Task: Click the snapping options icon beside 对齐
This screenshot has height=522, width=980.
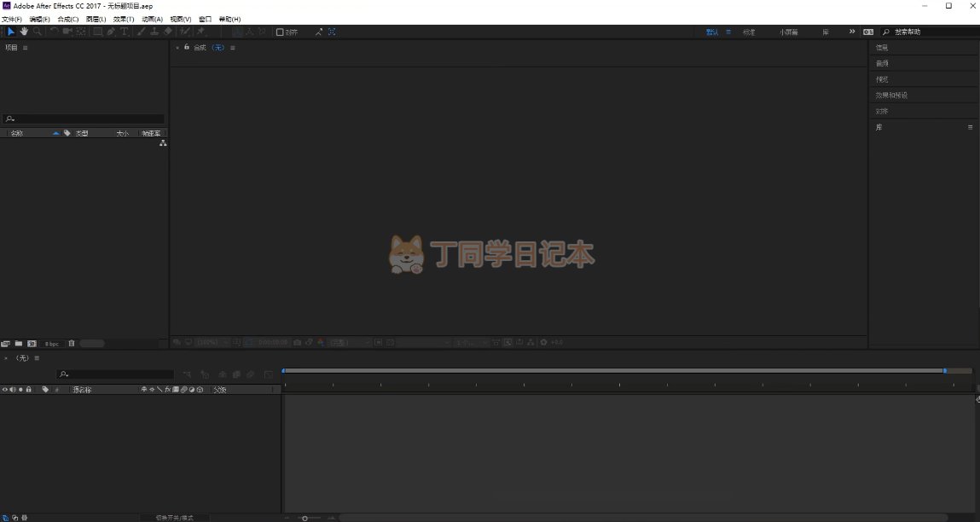Action: 319,32
